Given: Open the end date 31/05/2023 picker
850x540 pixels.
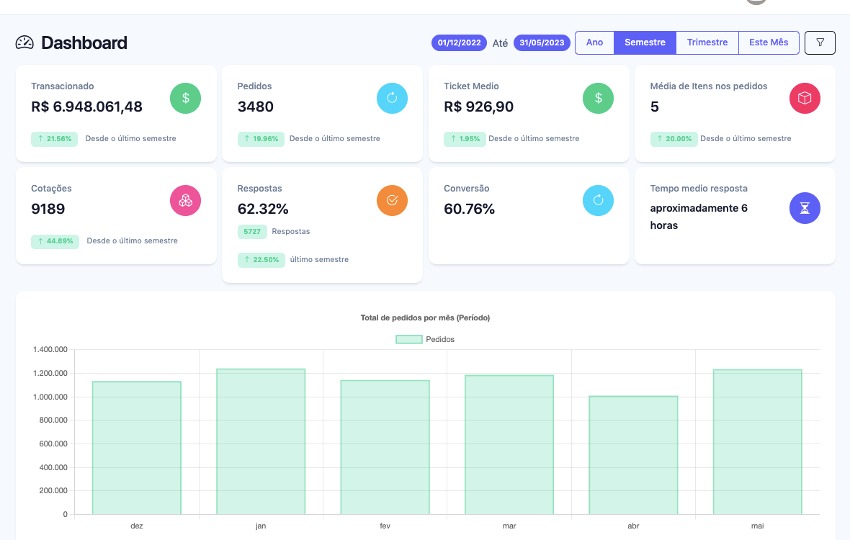Looking at the screenshot, I should (x=542, y=43).
